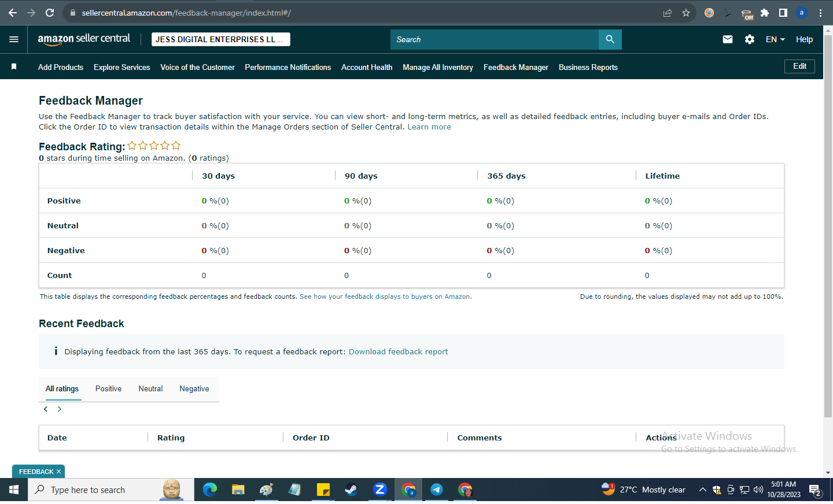This screenshot has width=833, height=504.
Task: Open the browser extensions puzzle icon
Action: click(765, 13)
